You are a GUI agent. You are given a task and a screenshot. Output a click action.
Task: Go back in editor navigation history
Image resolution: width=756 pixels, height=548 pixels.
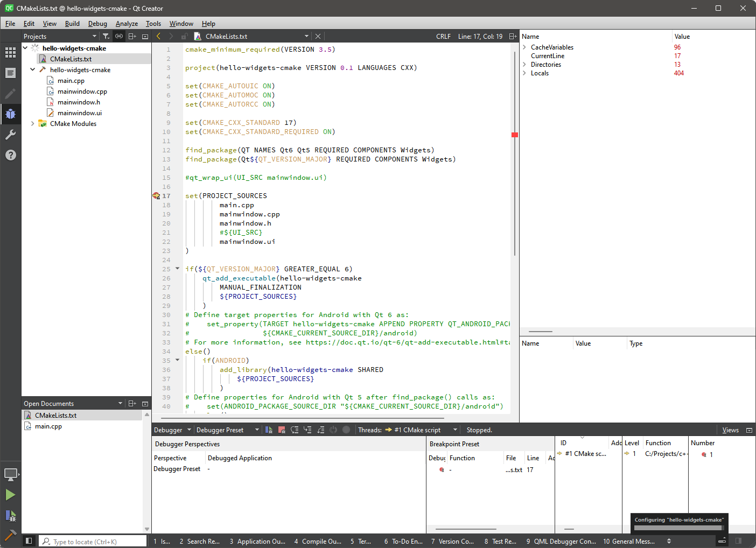coord(158,36)
